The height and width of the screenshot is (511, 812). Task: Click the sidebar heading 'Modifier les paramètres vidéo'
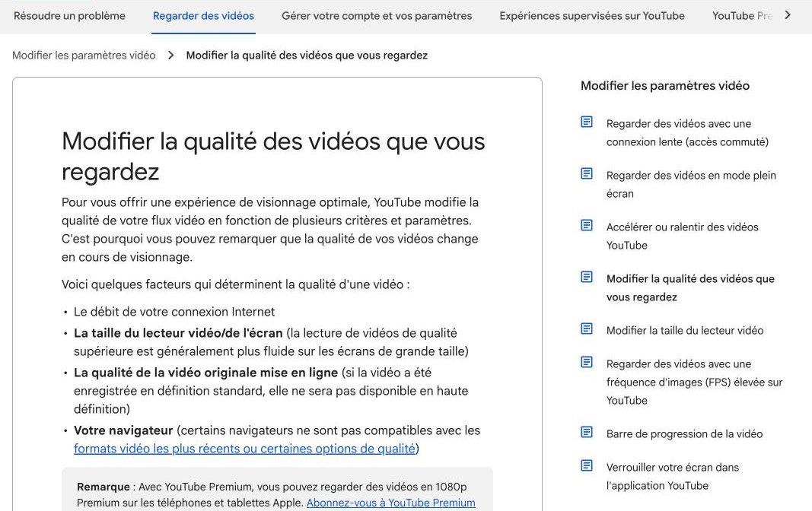point(665,86)
